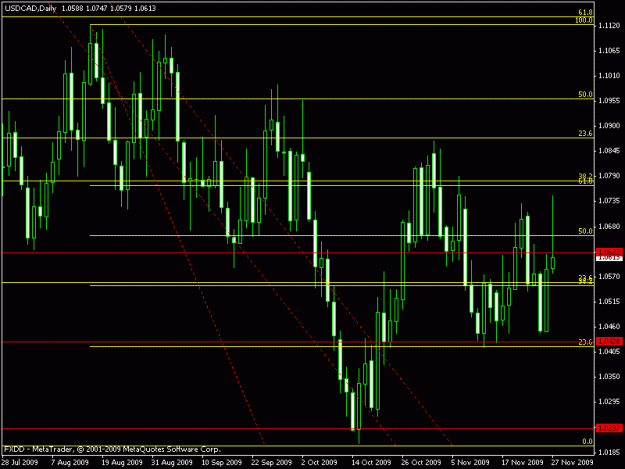Click the 5 Nov 2009 date label
This screenshot has width=625, height=469.
(x=470, y=462)
